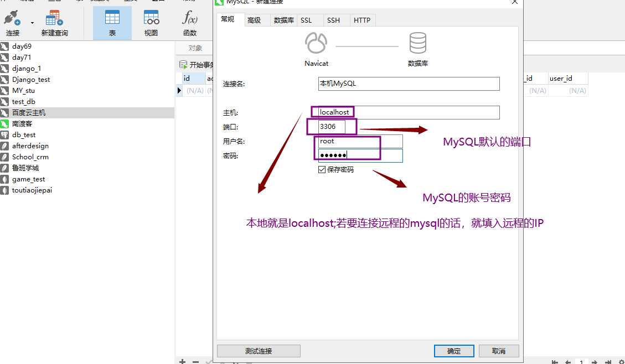Click the icon beside toutiaojiepai
The height and width of the screenshot is (364, 625).
tap(4, 190)
